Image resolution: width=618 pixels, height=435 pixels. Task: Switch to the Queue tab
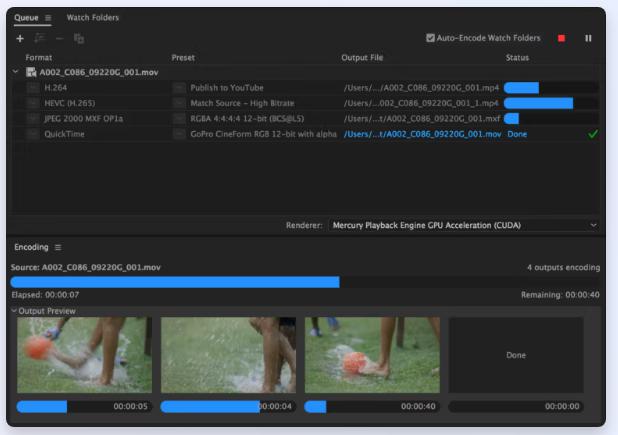(x=26, y=18)
